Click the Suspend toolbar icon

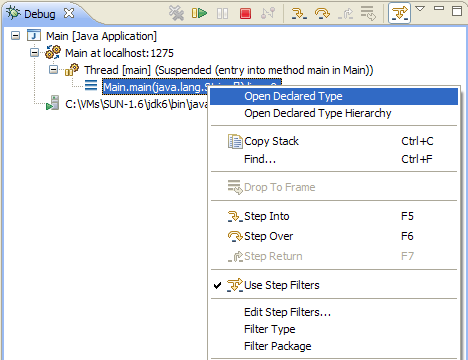(x=222, y=14)
